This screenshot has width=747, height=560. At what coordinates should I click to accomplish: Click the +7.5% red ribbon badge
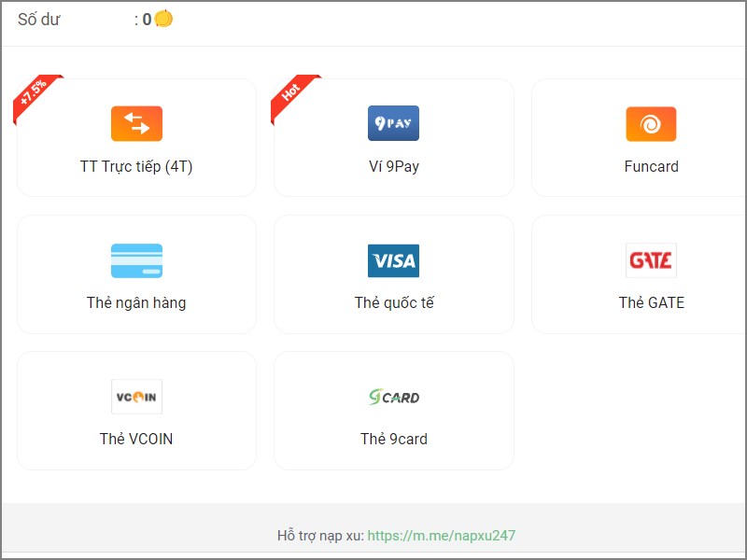(35, 97)
